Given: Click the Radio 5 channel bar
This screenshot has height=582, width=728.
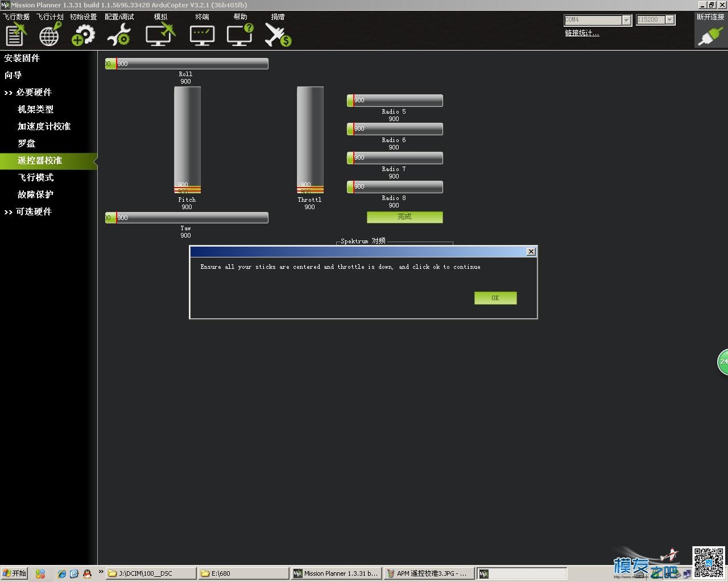Looking at the screenshot, I should click(x=395, y=101).
